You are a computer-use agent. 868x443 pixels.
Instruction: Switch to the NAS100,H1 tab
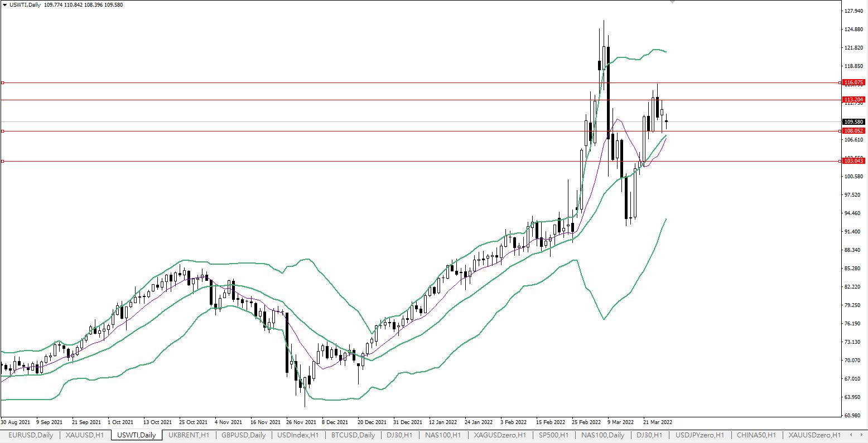(x=444, y=435)
